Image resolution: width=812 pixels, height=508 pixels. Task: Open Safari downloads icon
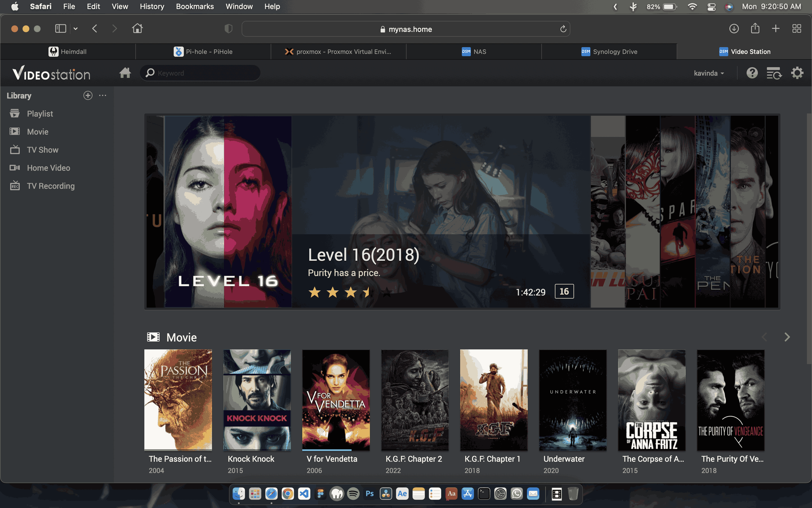[x=734, y=29]
